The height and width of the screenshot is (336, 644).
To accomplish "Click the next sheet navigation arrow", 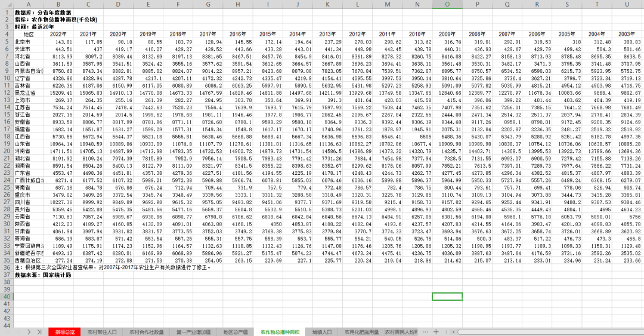I will point(29,331).
